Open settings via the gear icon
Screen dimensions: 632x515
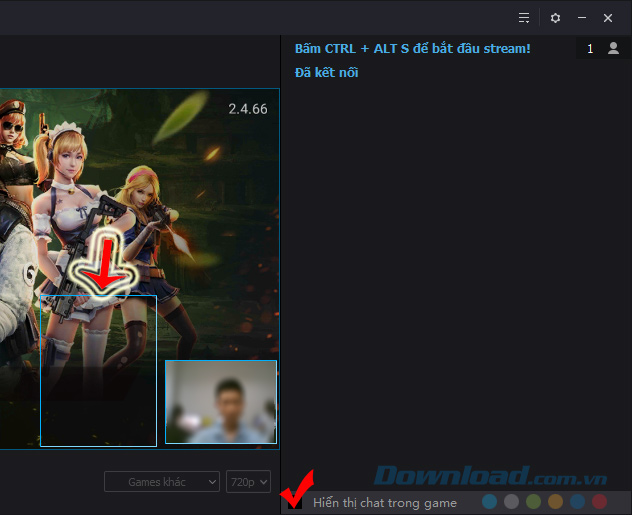(x=555, y=18)
